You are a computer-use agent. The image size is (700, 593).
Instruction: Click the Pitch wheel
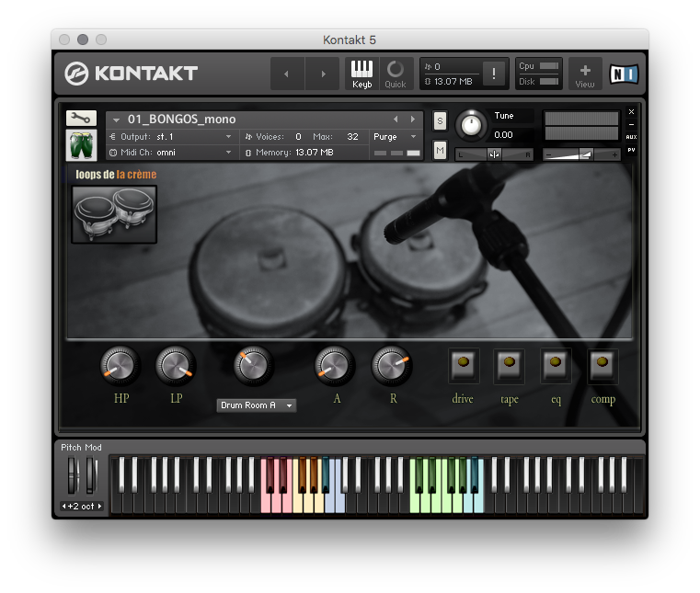point(73,475)
